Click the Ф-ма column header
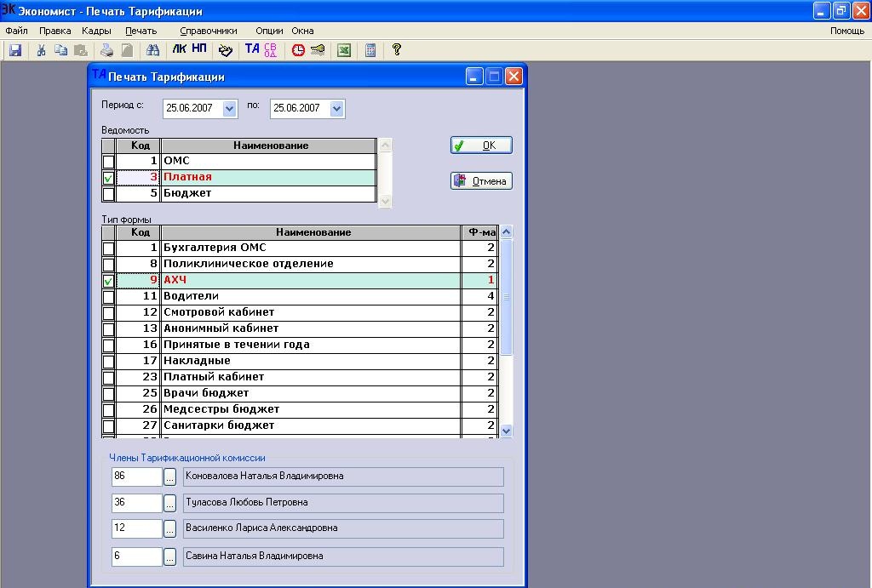The image size is (872, 588). click(480, 233)
